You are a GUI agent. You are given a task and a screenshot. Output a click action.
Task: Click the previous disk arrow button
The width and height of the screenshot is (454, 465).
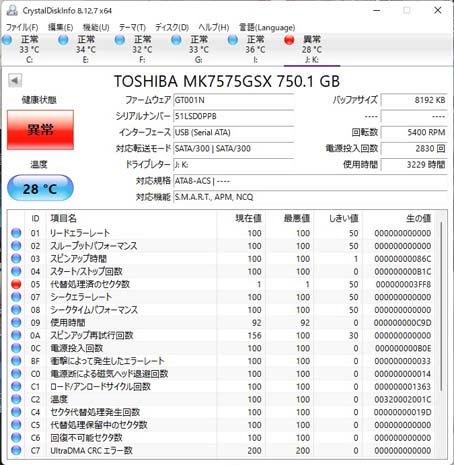pyautogui.click(x=15, y=80)
